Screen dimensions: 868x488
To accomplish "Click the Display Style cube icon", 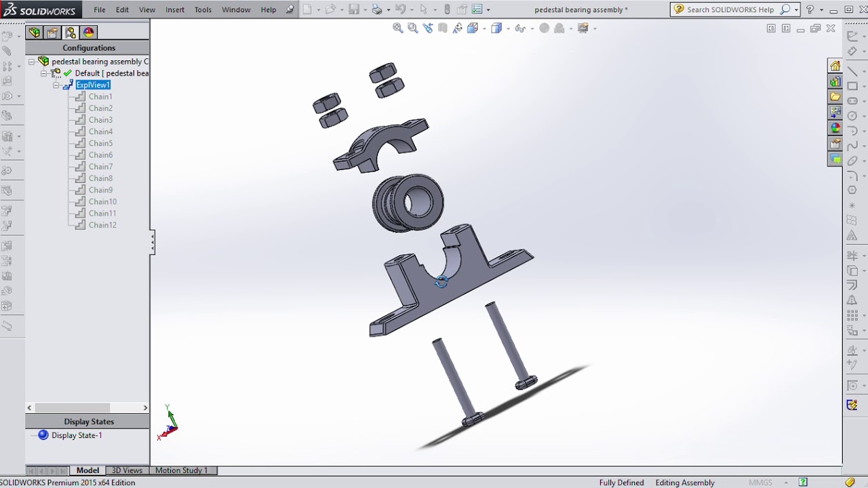I will [x=496, y=28].
